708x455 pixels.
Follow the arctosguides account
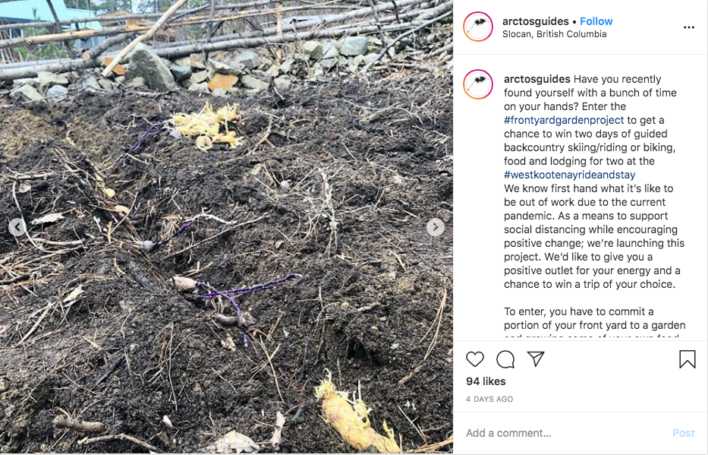[x=596, y=21]
